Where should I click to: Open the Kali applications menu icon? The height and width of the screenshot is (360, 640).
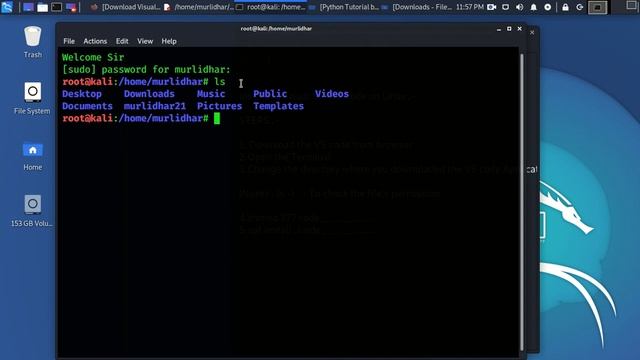pyautogui.click(x=7, y=7)
